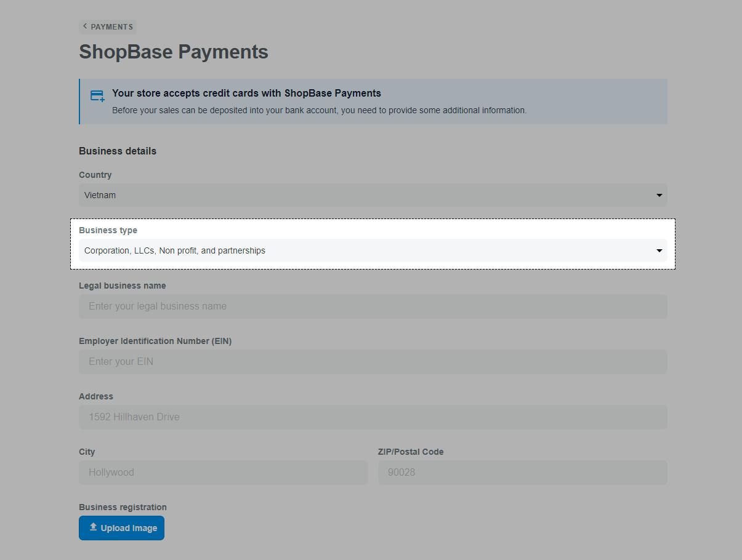The width and height of the screenshot is (742, 560).
Task: Focus the Legal business name input field
Action: [x=373, y=306]
